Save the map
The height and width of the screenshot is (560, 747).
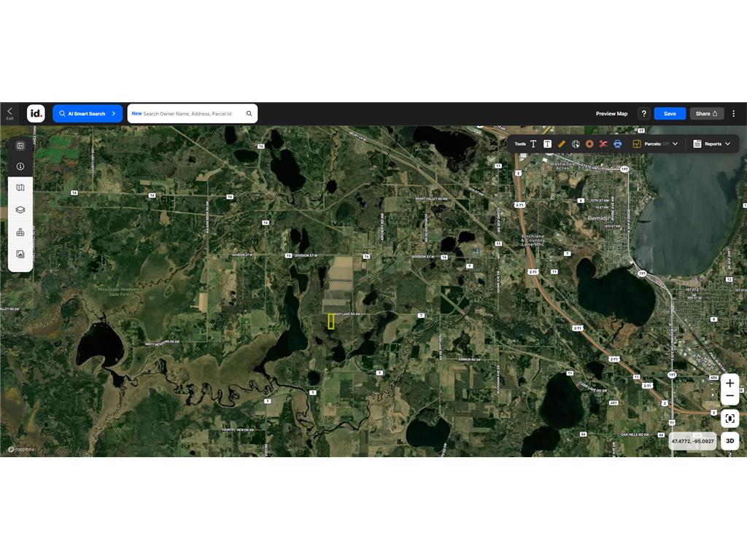click(x=670, y=114)
